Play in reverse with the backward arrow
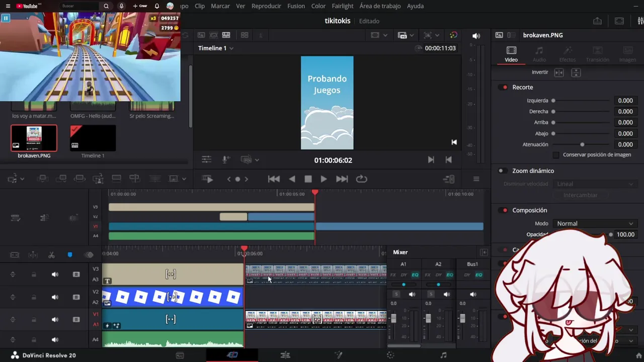The height and width of the screenshot is (362, 644). point(292,179)
